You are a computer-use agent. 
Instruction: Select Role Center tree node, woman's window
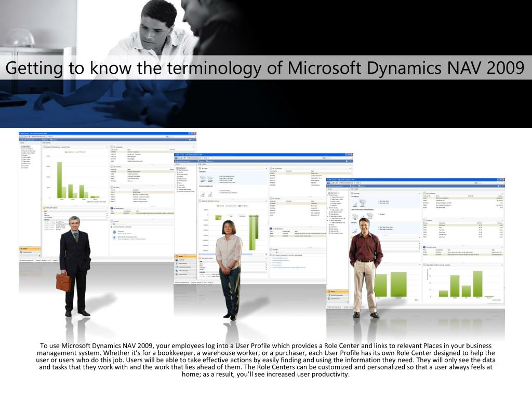181,168
